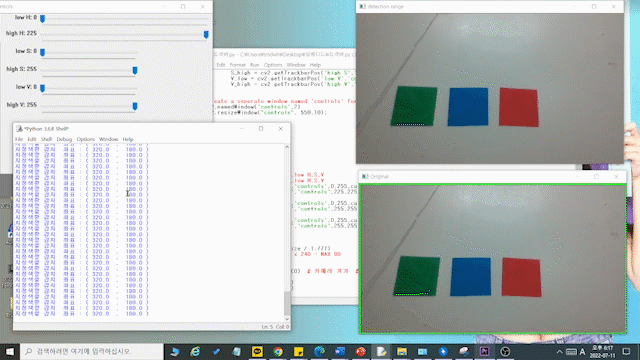Open Internet Explorer from the taskbar

[196, 351]
